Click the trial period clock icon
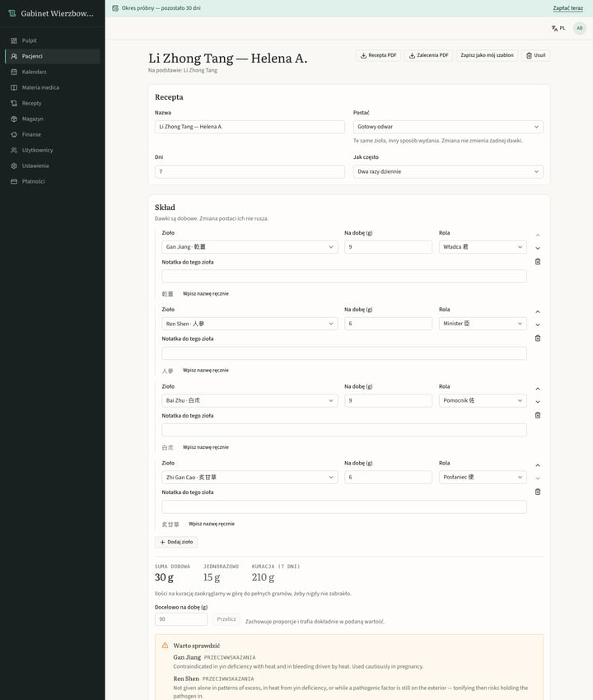The height and width of the screenshot is (700, 593). (115, 8)
